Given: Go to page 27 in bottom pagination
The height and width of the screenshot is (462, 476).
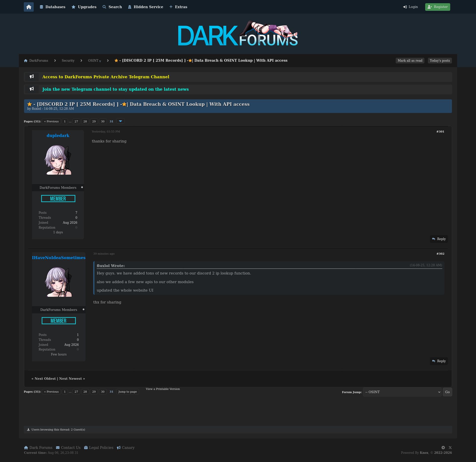Looking at the screenshot, I should click(x=76, y=392).
